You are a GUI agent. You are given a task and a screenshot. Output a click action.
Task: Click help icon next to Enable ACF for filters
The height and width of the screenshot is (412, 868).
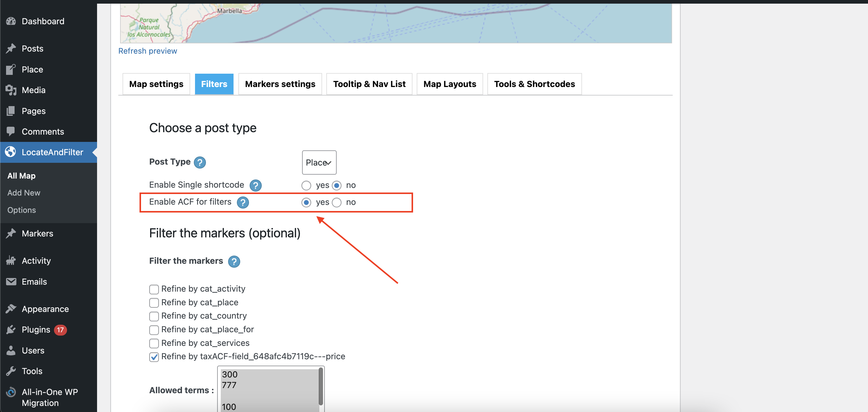(x=243, y=202)
